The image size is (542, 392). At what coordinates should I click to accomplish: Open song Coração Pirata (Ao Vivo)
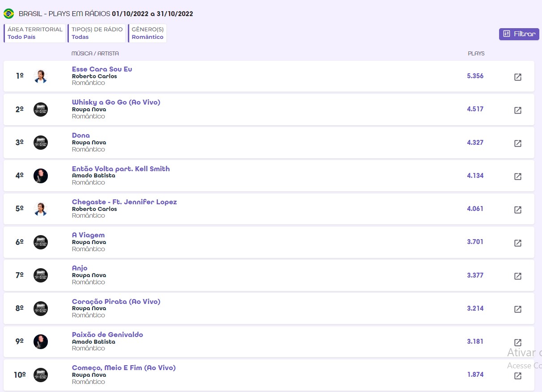tap(116, 302)
